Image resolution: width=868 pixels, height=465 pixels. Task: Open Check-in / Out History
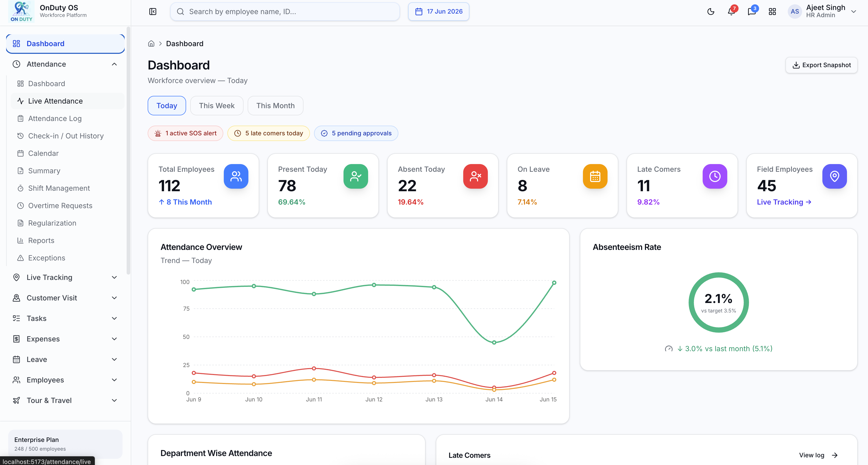pos(67,136)
